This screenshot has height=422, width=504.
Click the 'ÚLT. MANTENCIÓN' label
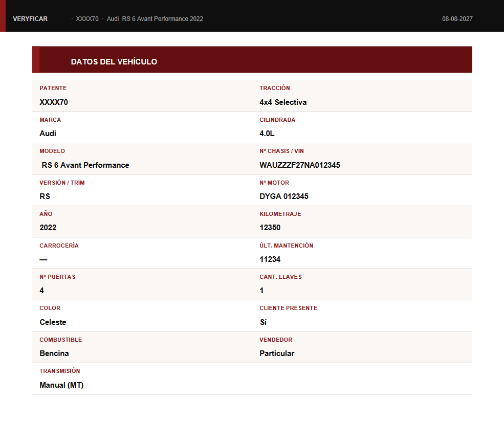(287, 246)
